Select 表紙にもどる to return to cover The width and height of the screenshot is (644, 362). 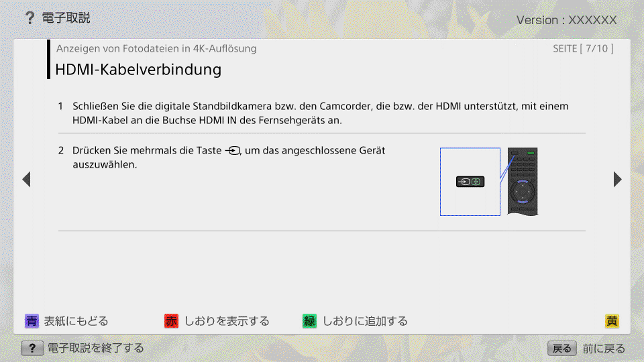tap(76, 321)
